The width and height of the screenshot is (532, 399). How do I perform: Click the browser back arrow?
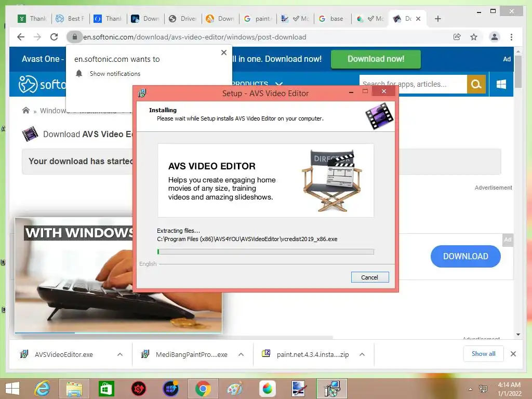click(x=21, y=37)
